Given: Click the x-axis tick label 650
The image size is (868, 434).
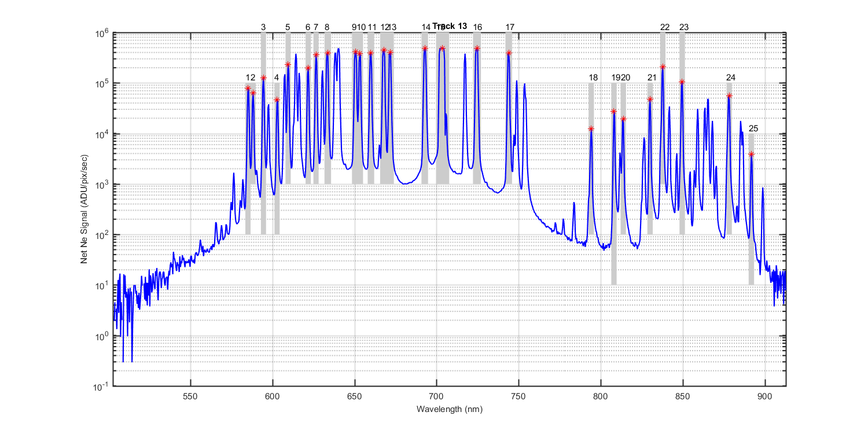Looking at the screenshot, I should point(355,396).
